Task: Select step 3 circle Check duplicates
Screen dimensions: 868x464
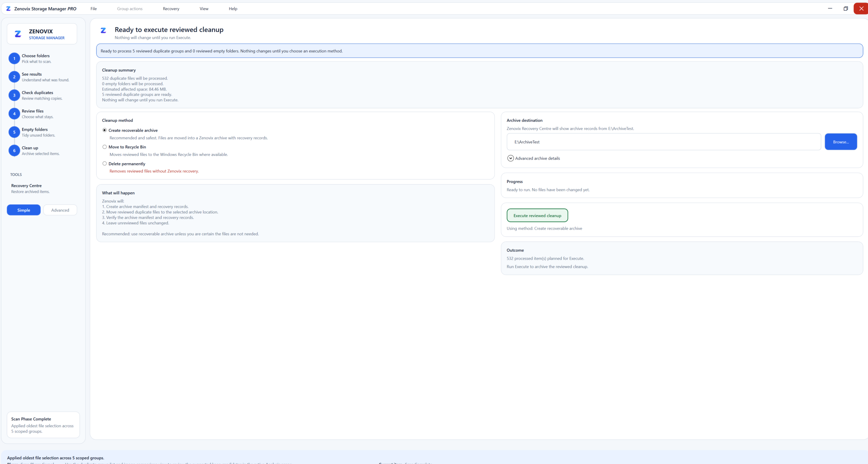Action: click(14, 95)
